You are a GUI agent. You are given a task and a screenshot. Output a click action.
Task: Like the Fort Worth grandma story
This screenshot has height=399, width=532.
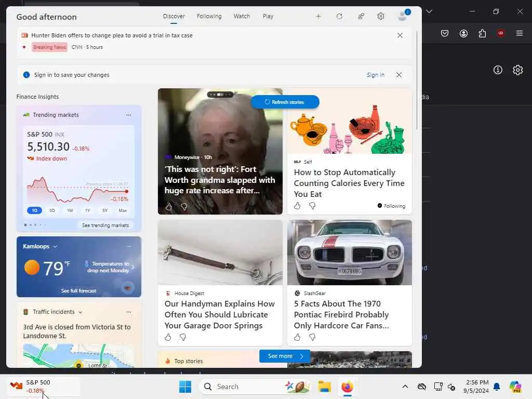click(x=169, y=206)
